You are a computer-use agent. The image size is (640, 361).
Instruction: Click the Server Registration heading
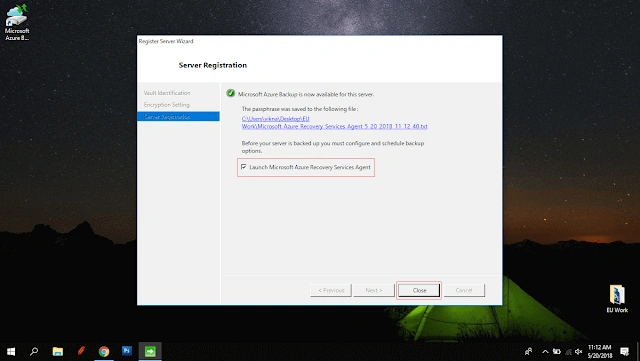point(213,65)
